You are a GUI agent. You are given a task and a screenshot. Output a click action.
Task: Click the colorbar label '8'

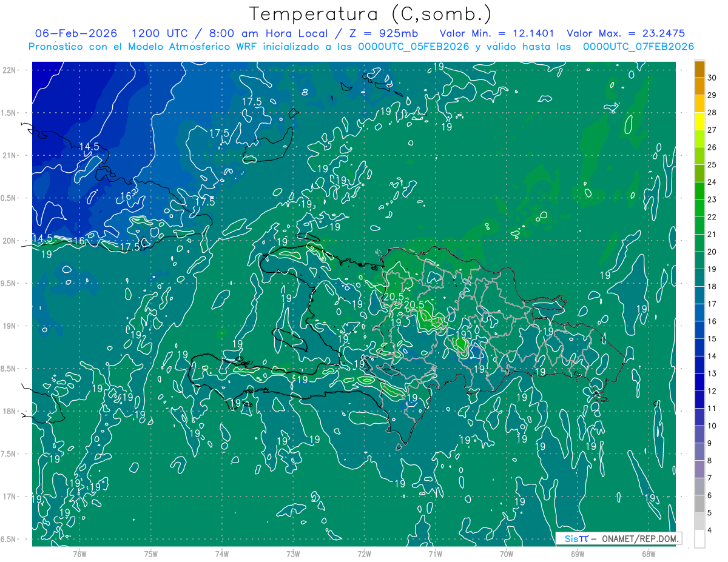710,461
